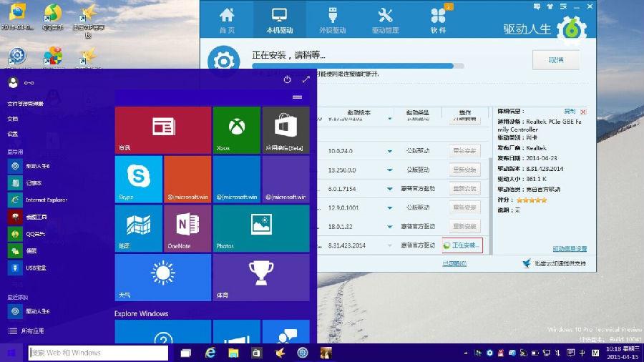This screenshot has height=362, width=644.
Task: Expand version dropdown for 10.0.24.0 row
Action: (x=389, y=151)
